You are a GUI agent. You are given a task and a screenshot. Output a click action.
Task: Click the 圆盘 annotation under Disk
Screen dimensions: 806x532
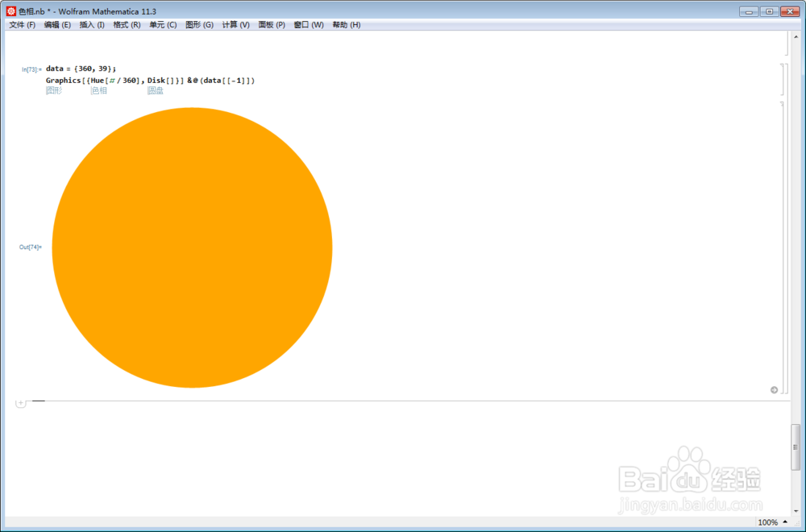156,90
